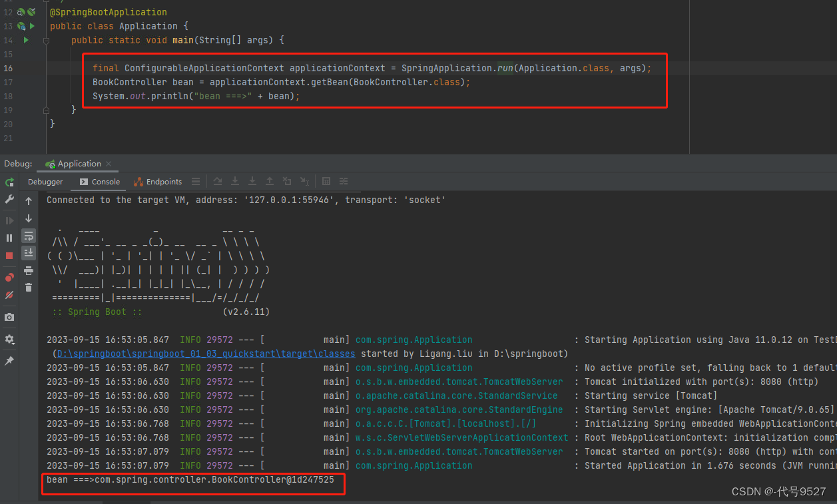Toggle scroll to end of console
Screen dimensions: 837x504
(29, 253)
